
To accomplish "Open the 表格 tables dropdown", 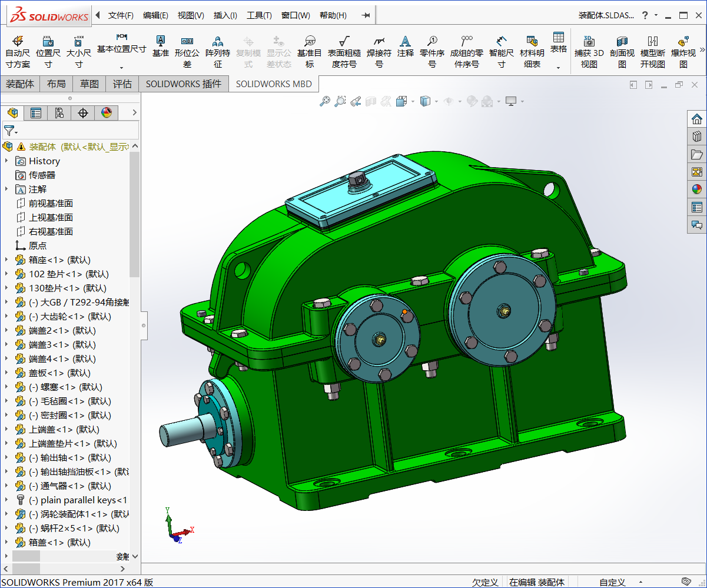I will click(559, 67).
